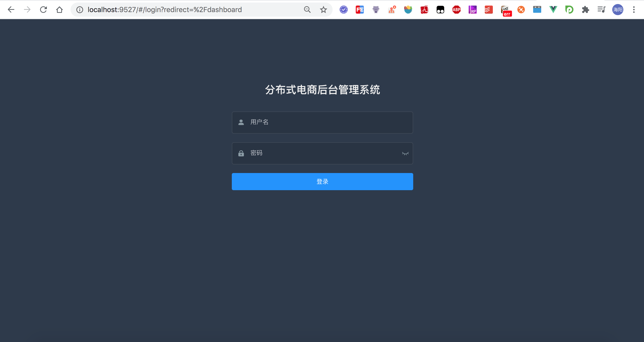Open the Extensions puzzle piece menu
This screenshot has width=644, height=342.
(586, 10)
